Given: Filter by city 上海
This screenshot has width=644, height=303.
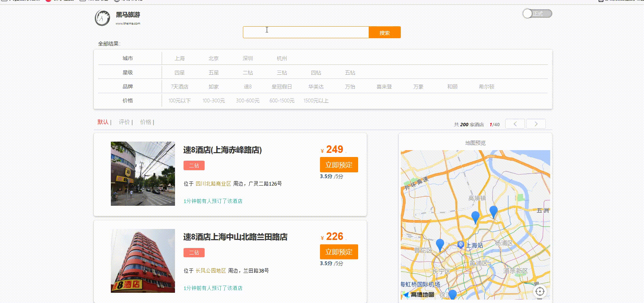Looking at the screenshot, I should pos(180,58).
